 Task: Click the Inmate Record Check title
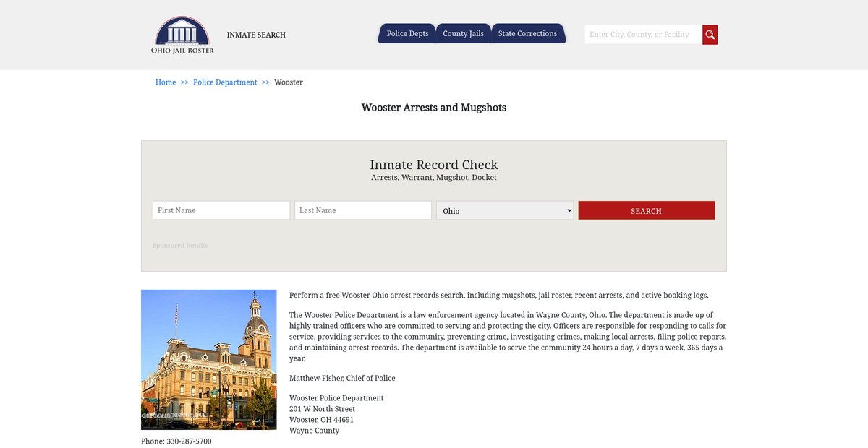pos(434,165)
